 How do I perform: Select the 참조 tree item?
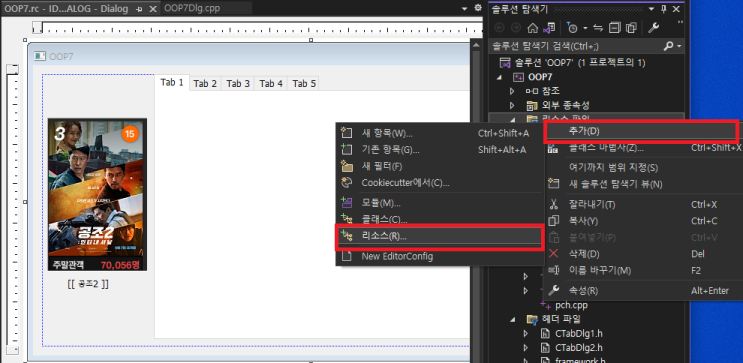coord(551,91)
